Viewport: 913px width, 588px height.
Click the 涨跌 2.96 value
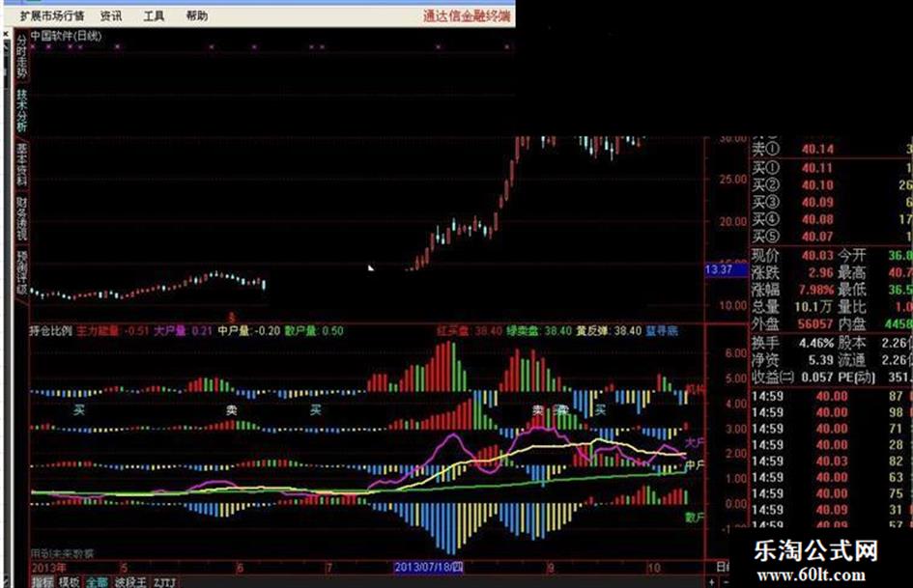(x=820, y=272)
